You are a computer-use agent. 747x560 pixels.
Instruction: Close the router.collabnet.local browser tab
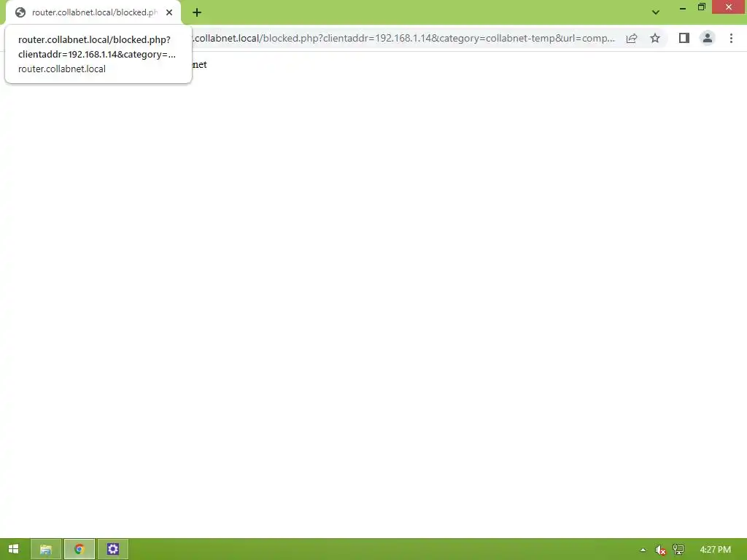click(x=169, y=12)
